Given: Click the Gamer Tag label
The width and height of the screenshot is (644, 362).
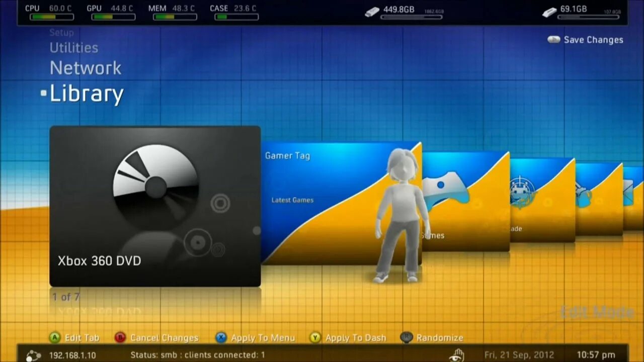Looking at the screenshot, I should 287,156.
